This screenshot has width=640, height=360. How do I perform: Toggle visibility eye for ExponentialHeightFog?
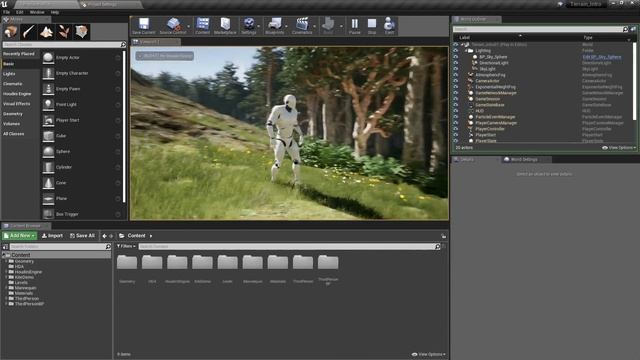coord(456,87)
